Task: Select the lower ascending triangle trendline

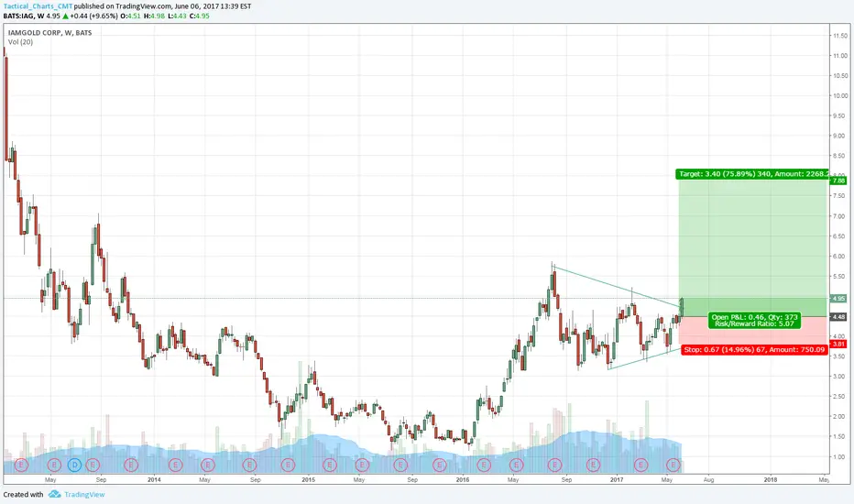Action: [x=644, y=359]
